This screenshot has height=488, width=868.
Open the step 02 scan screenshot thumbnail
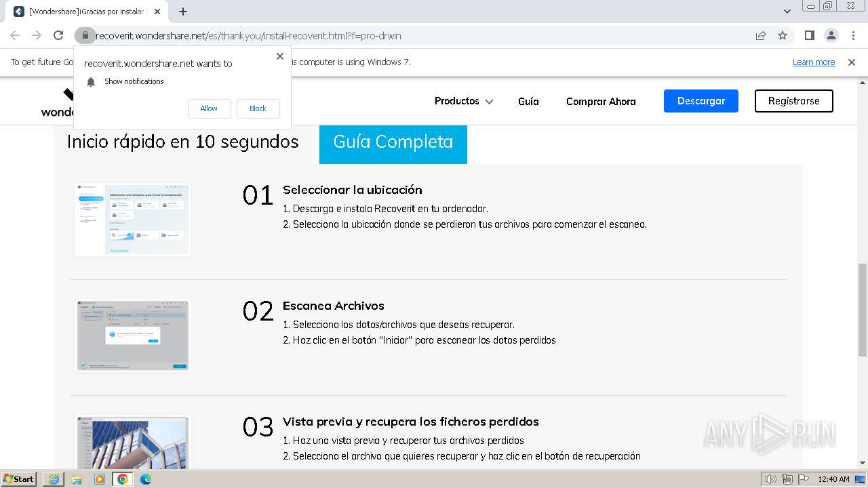(x=132, y=335)
